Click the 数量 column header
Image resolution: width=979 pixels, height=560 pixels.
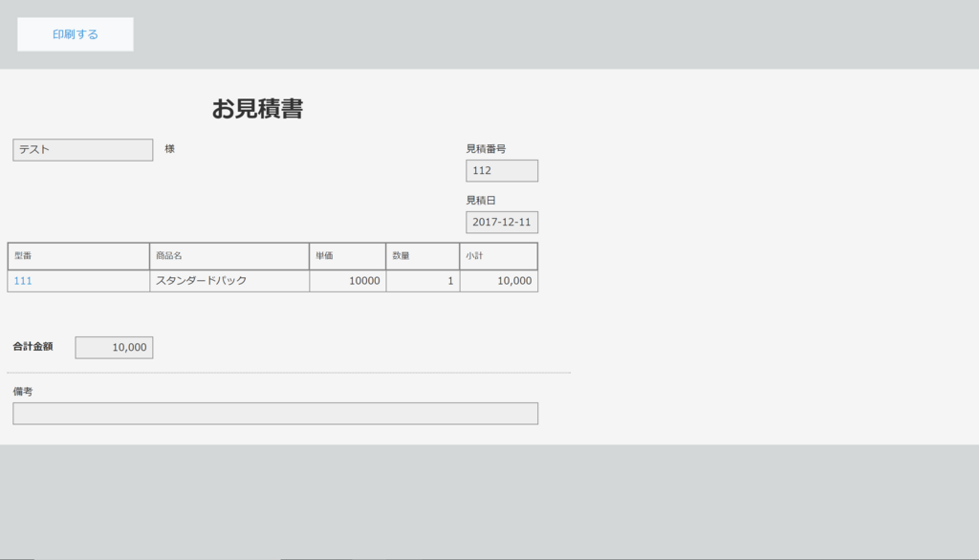pyautogui.click(x=423, y=256)
